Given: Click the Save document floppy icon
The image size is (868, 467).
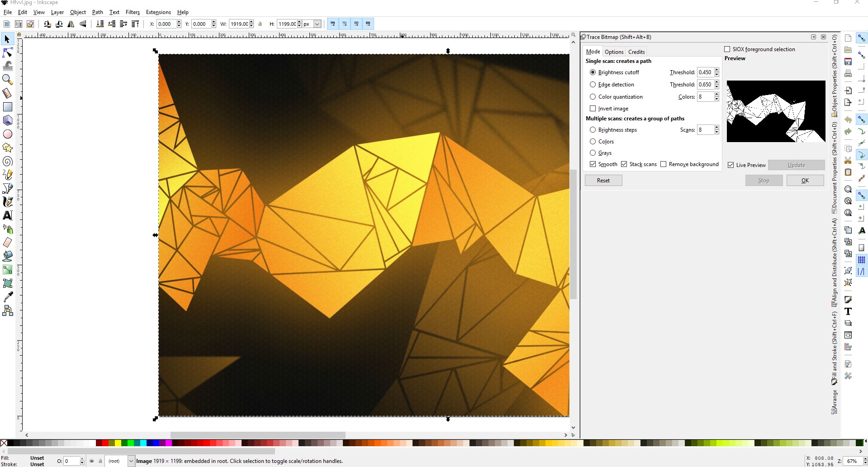Looking at the screenshot, I should point(848,62).
